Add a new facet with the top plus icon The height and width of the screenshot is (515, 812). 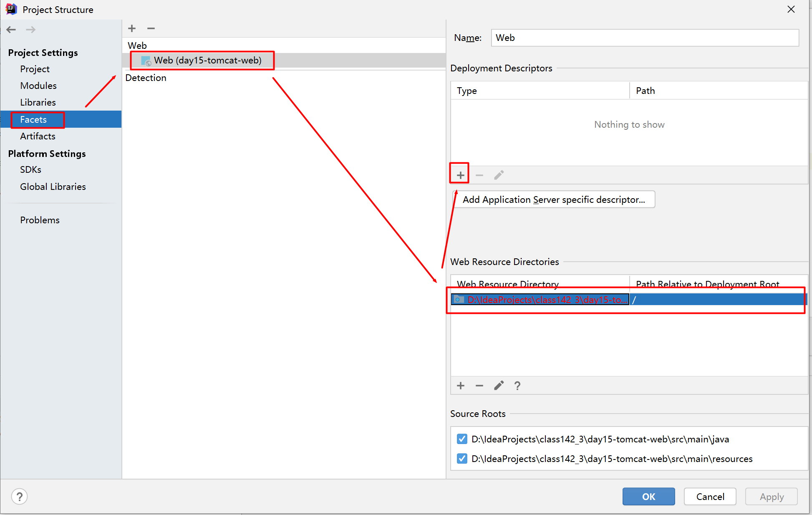[132, 28]
